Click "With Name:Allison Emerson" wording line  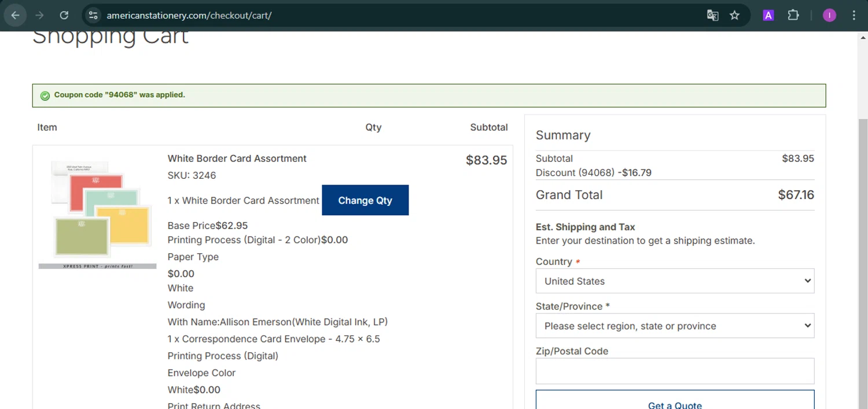point(278,322)
